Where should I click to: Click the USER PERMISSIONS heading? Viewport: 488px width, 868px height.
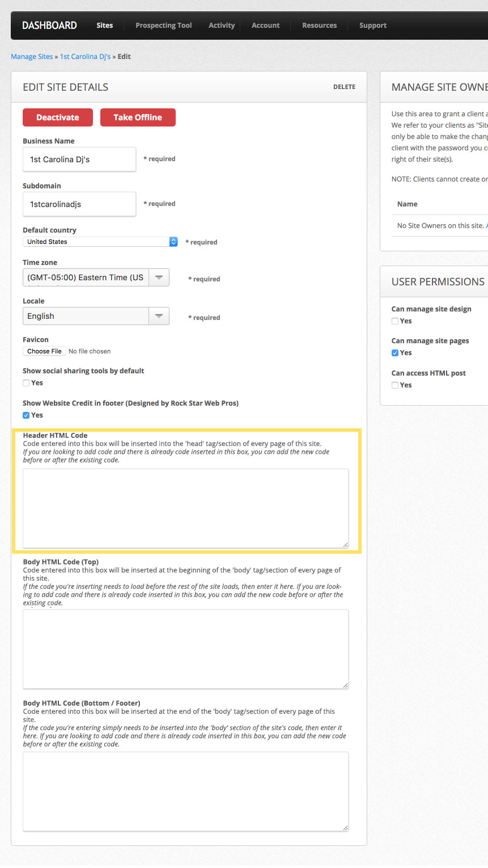(438, 282)
